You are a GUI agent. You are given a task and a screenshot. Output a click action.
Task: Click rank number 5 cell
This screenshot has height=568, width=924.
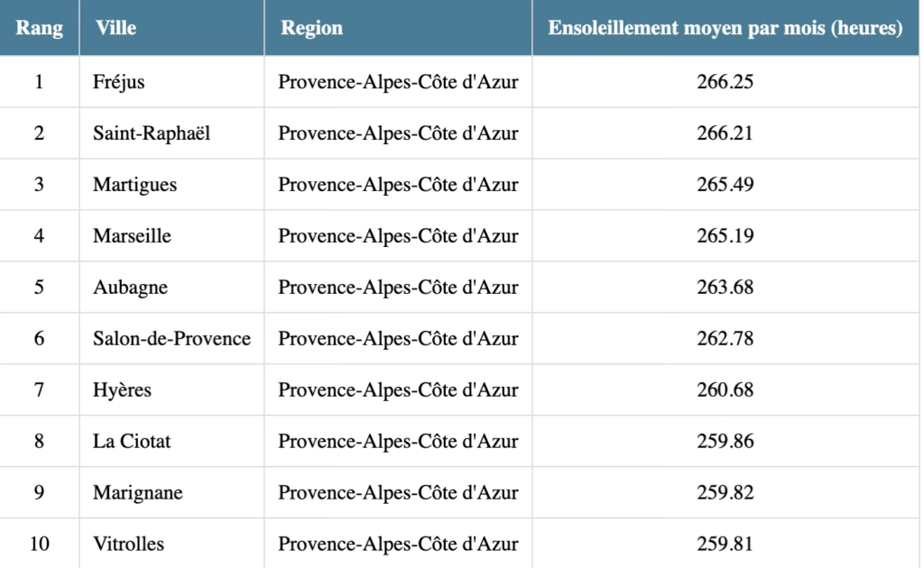point(39,288)
